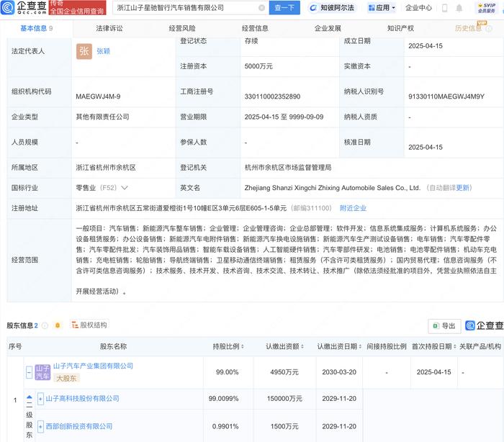
Task: Switch to 基本信息 tab
Action: tap(36, 29)
